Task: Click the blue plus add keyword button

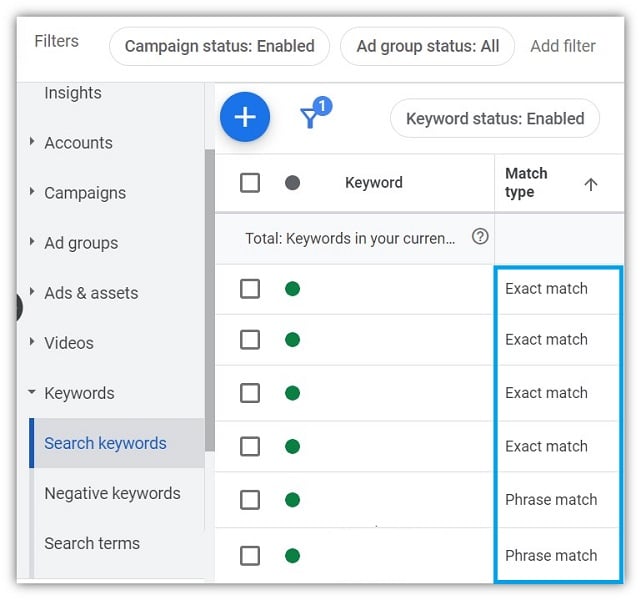Action: 245,117
